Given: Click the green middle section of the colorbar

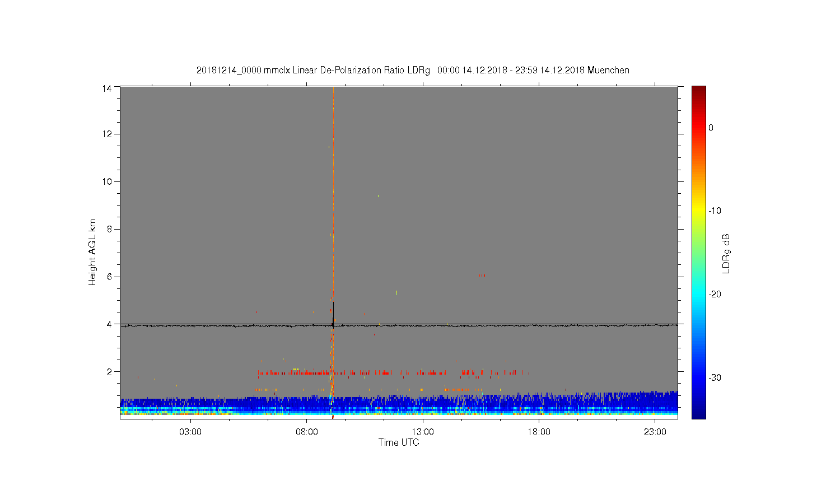Looking at the screenshot, I should (x=699, y=252).
